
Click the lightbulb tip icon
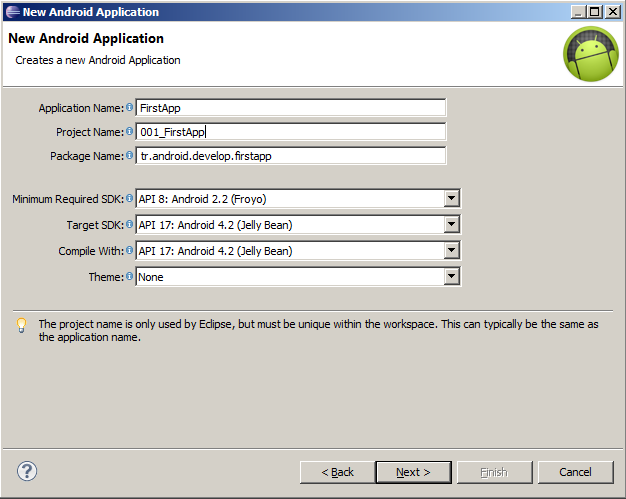click(22, 325)
